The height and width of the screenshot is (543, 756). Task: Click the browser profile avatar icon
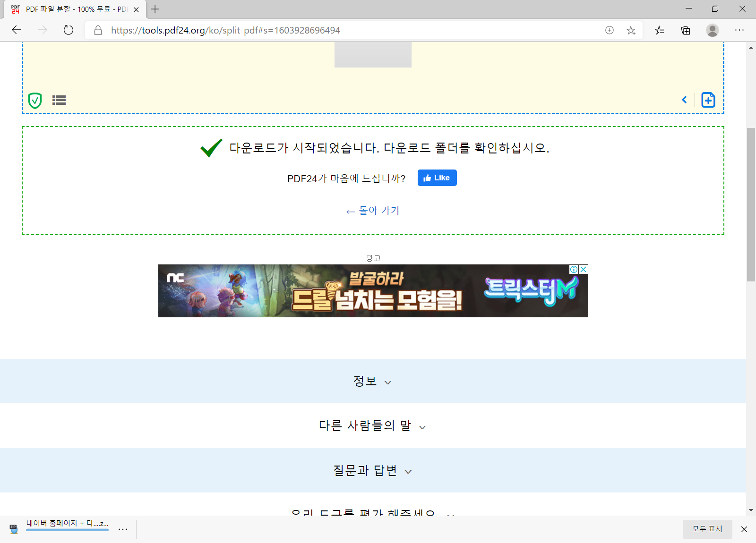coord(713,30)
